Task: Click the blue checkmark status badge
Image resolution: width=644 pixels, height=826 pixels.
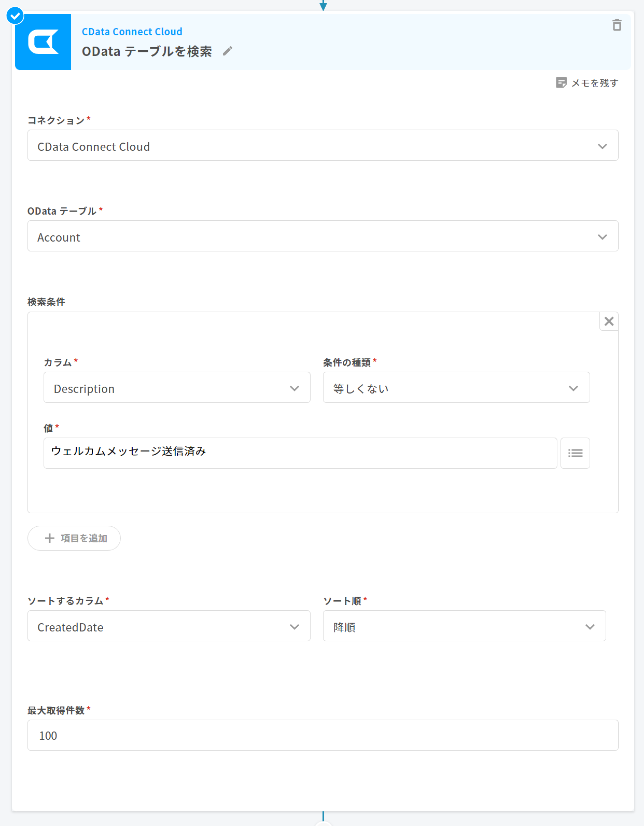Action: click(x=15, y=16)
